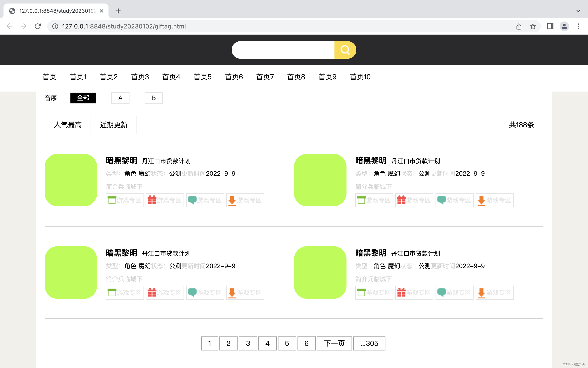Open the Chrome profile avatar
The width and height of the screenshot is (588, 368).
564,26
